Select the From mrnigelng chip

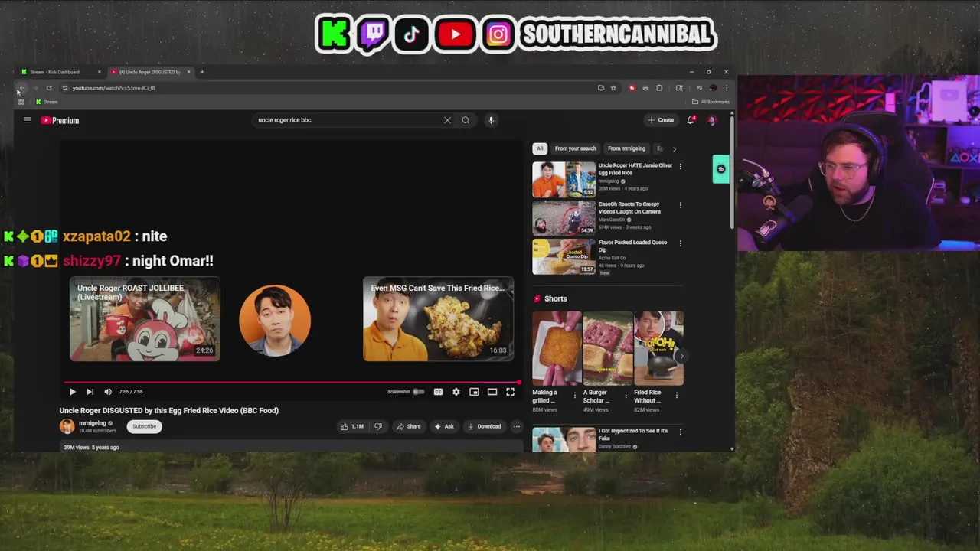pyautogui.click(x=626, y=148)
